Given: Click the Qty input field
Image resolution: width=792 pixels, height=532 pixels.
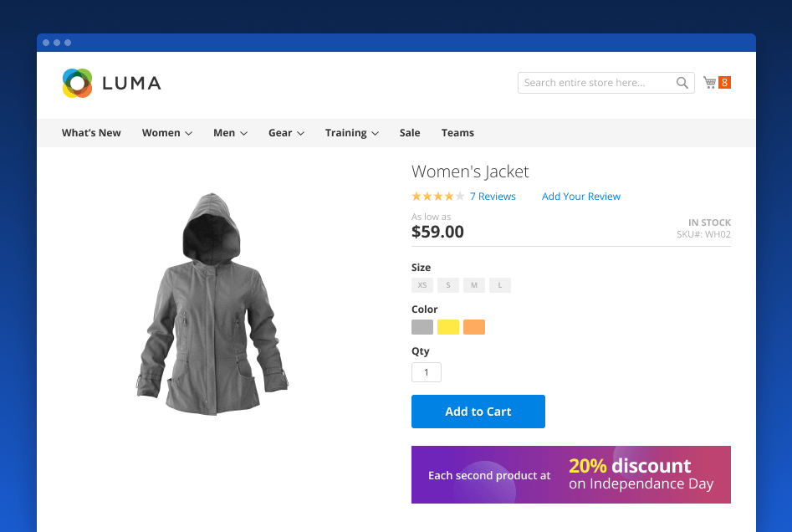Looking at the screenshot, I should pyautogui.click(x=427, y=373).
